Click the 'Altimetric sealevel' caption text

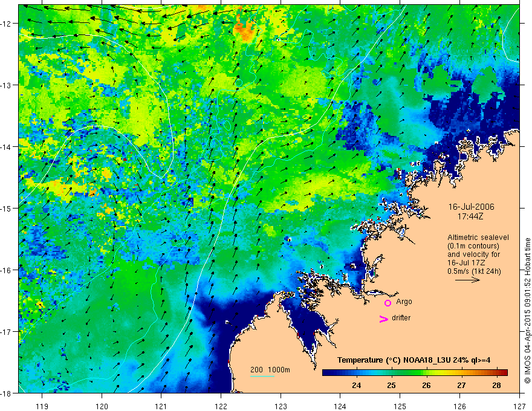pos(478,238)
